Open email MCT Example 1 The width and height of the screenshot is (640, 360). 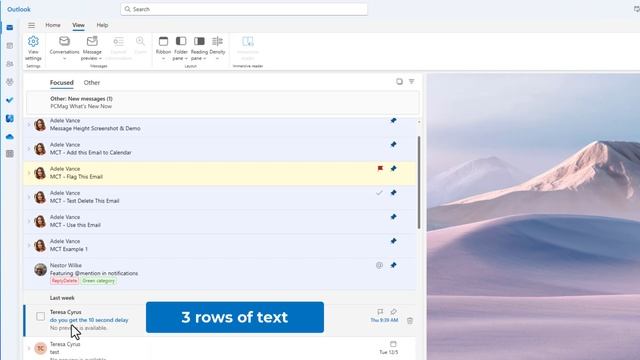pos(220,245)
